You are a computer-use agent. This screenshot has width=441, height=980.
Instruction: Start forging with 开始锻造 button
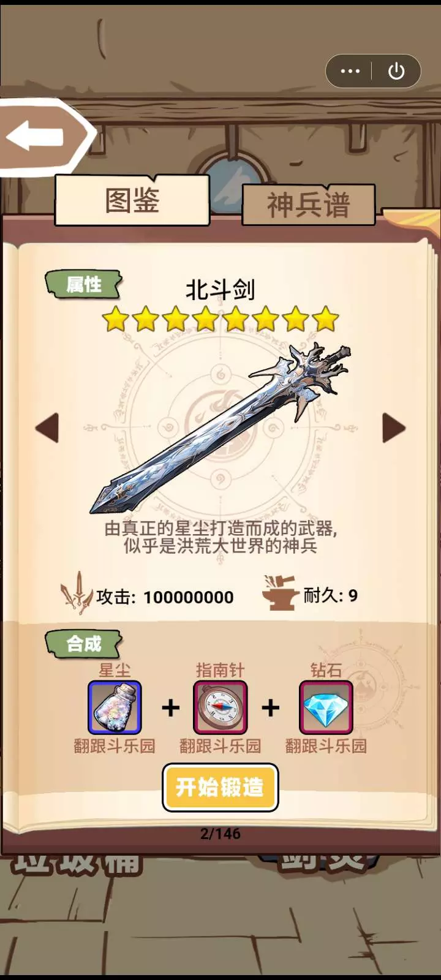(x=221, y=787)
